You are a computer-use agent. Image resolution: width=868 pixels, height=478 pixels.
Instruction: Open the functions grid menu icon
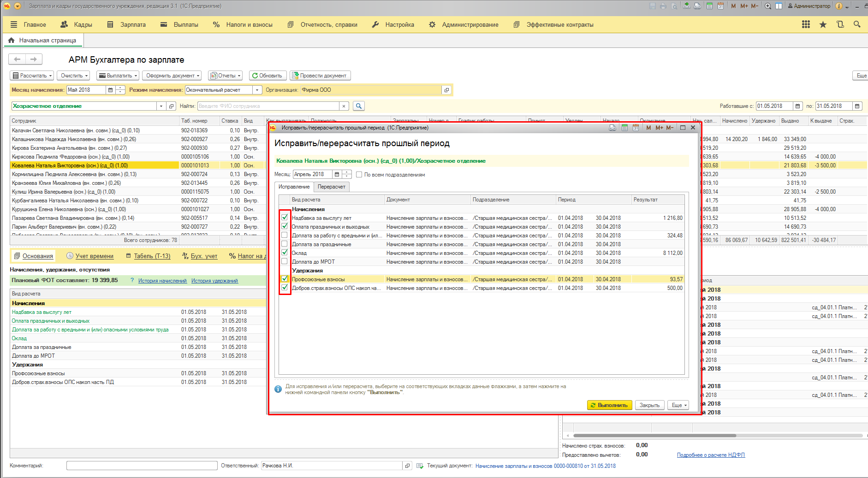pos(806,24)
